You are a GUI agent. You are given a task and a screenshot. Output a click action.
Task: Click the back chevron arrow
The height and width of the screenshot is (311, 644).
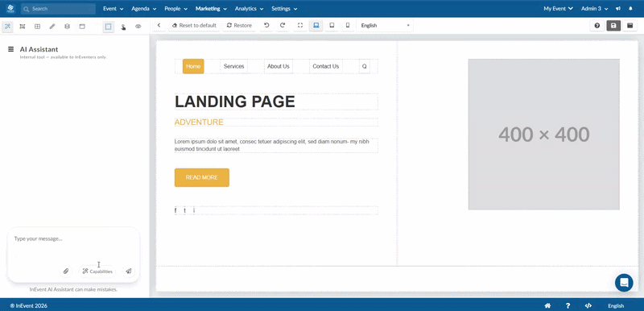click(159, 26)
